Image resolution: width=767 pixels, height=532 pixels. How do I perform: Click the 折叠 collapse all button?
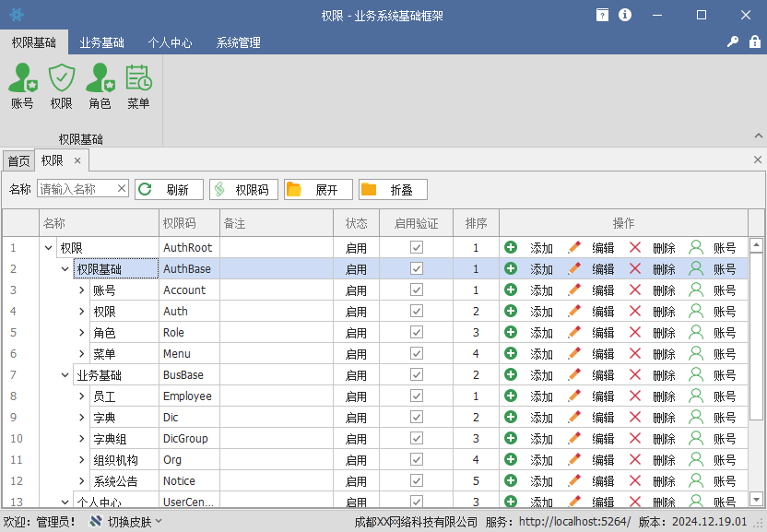coord(393,190)
